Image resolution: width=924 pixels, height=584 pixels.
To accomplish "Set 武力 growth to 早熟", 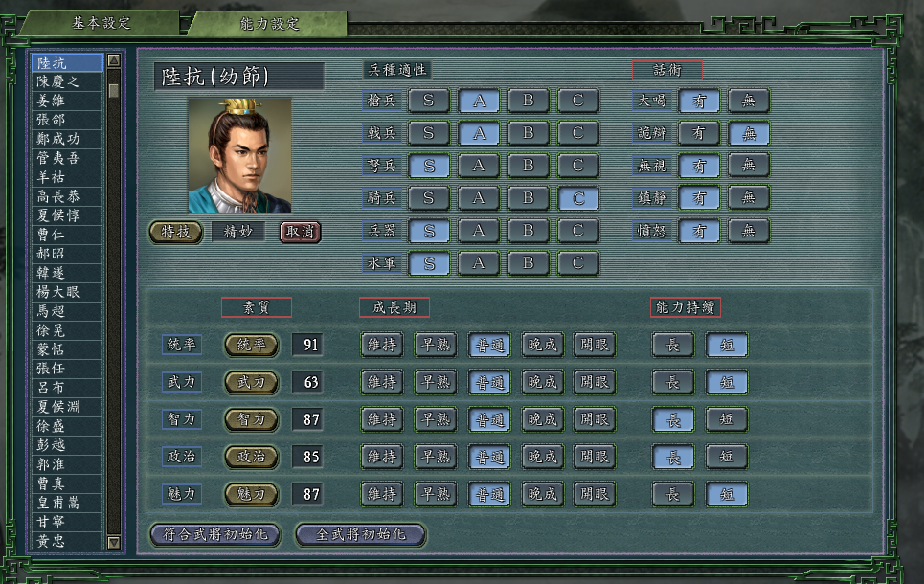I will (x=436, y=382).
